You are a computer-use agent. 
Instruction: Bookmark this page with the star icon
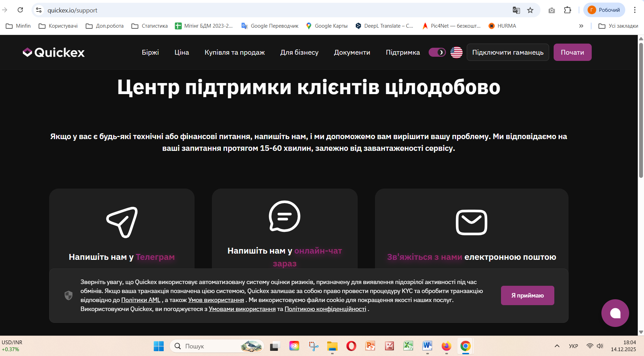coord(530,10)
